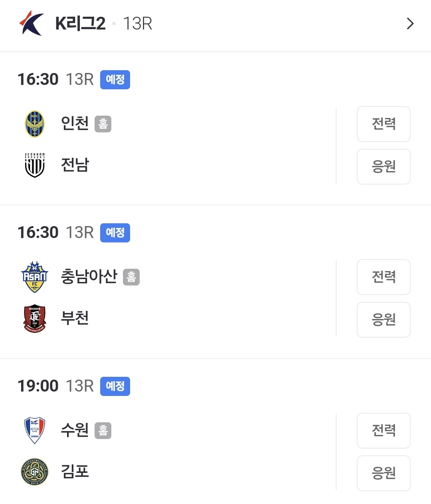
Task: Select the Chungnam Asan FC crest
Action: [x=35, y=277]
